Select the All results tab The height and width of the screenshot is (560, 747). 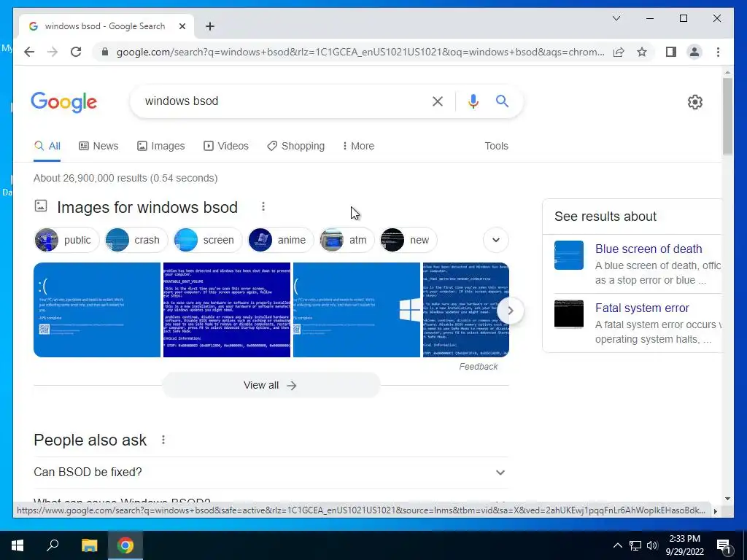(x=47, y=146)
